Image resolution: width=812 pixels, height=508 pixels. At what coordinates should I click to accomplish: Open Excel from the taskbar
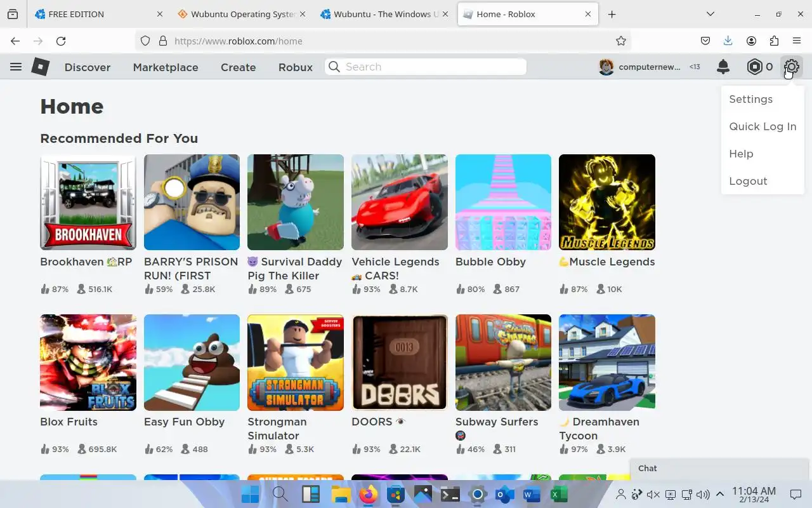pyautogui.click(x=558, y=494)
